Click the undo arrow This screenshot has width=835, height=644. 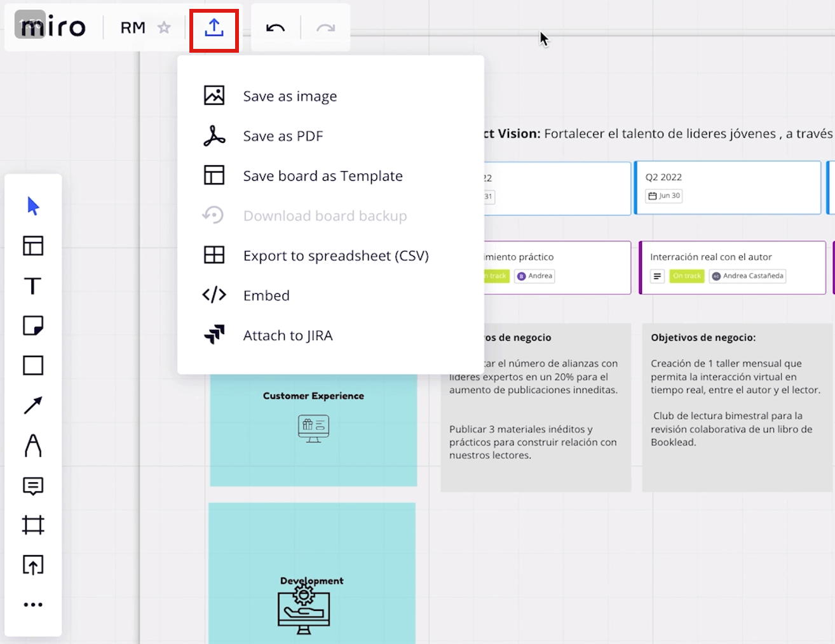275,28
